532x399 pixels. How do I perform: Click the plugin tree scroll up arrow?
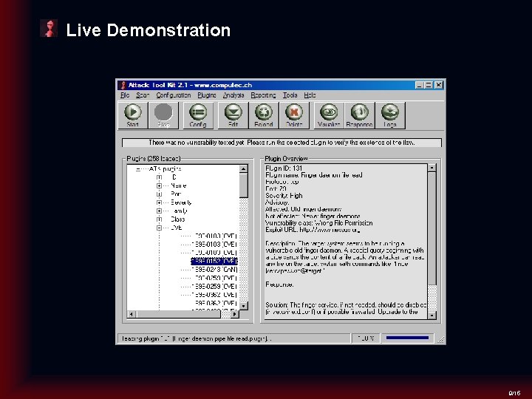pyautogui.click(x=244, y=169)
